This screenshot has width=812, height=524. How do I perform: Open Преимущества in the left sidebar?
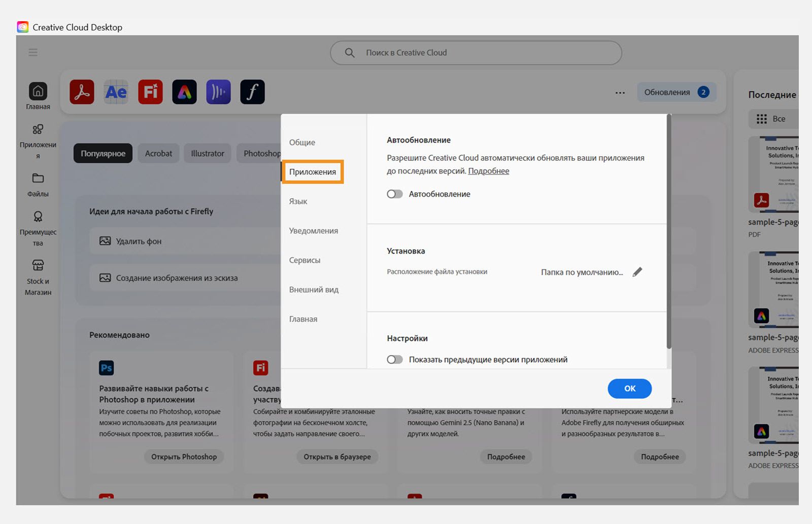click(x=38, y=229)
